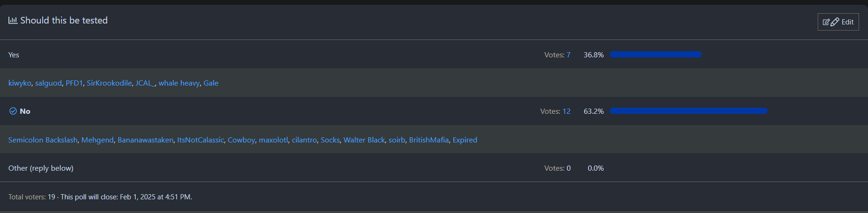The width and height of the screenshot is (868, 213).
Task: Click the checkmark icon next to No
Action: click(x=13, y=111)
